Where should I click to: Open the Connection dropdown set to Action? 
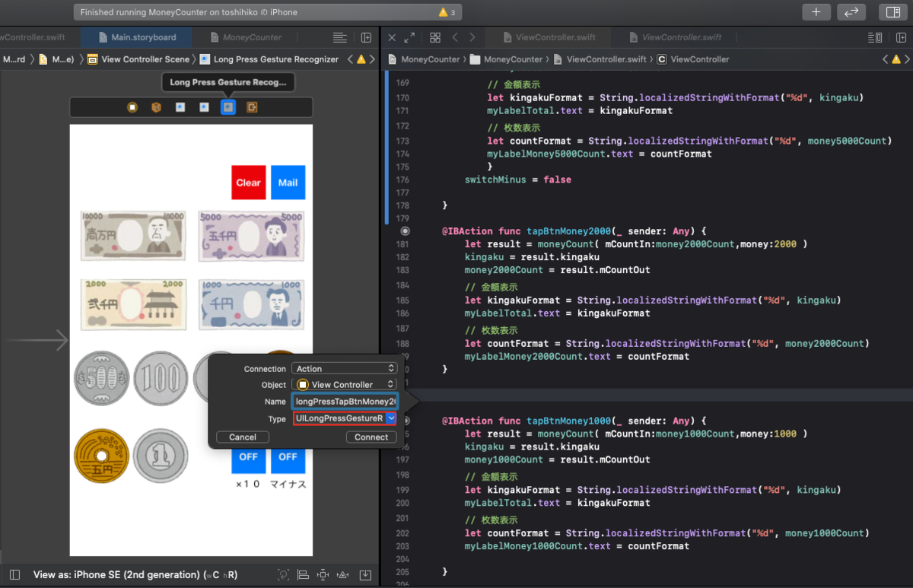[345, 369]
